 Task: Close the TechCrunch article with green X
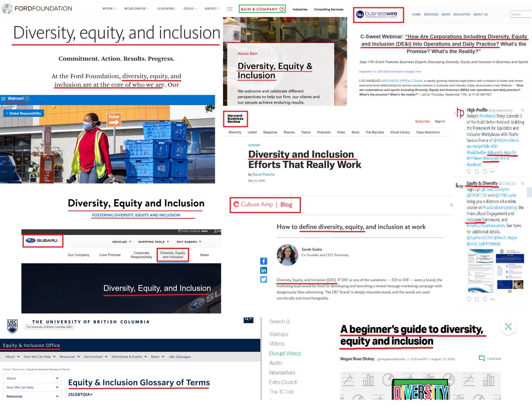[x=509, y=327]
